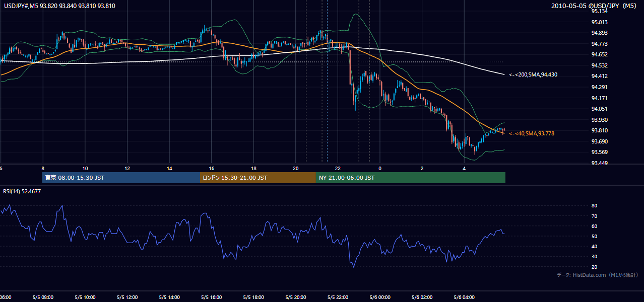Image resolution: width=644 pixels, height=302 pixels.
Task: Click hour tick 14 under the price chart
Action: click(x=169, y=168)
